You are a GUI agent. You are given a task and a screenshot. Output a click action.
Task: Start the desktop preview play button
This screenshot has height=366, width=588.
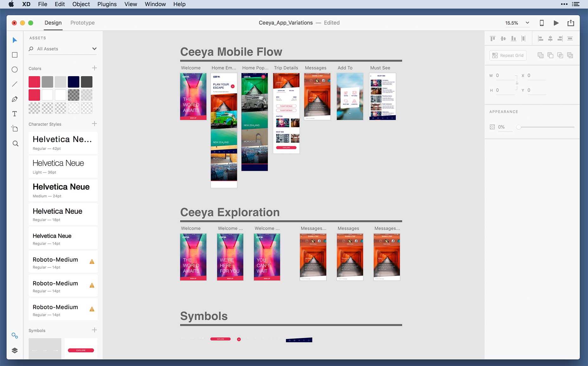[x=556, y=23]
